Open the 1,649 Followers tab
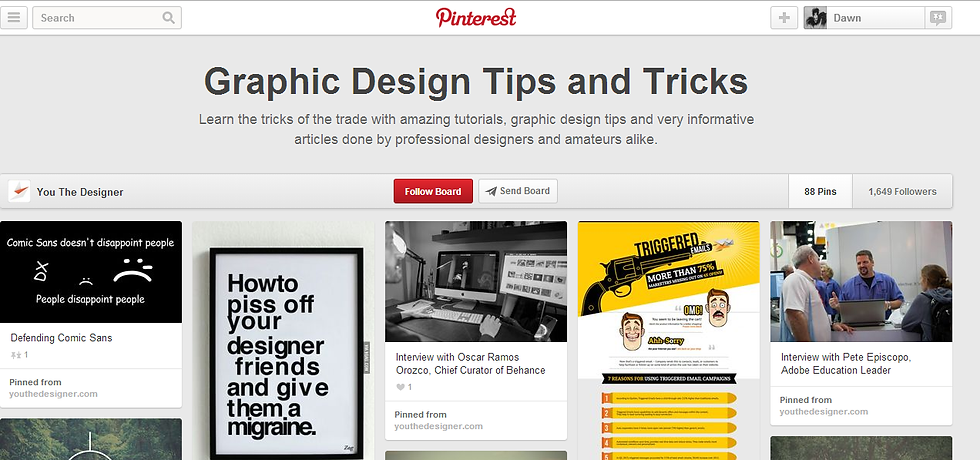The image size is (980, 460). pos(902,191)
